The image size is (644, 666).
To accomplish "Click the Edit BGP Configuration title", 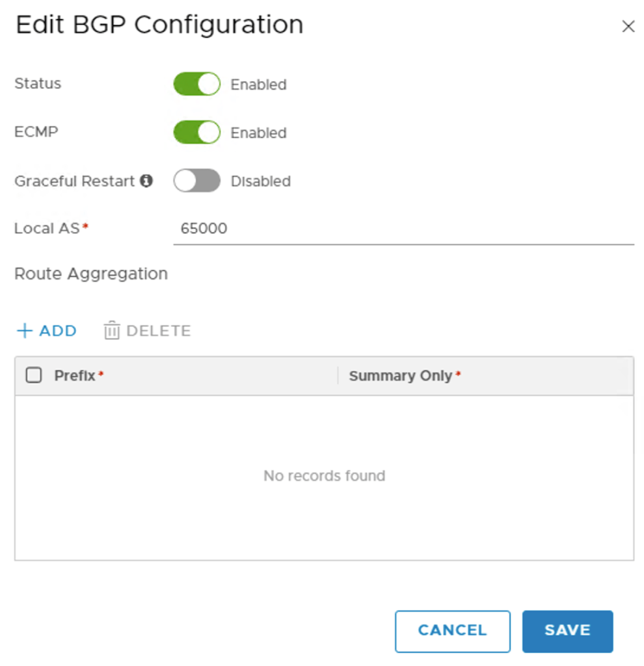I will pos(159,25).
